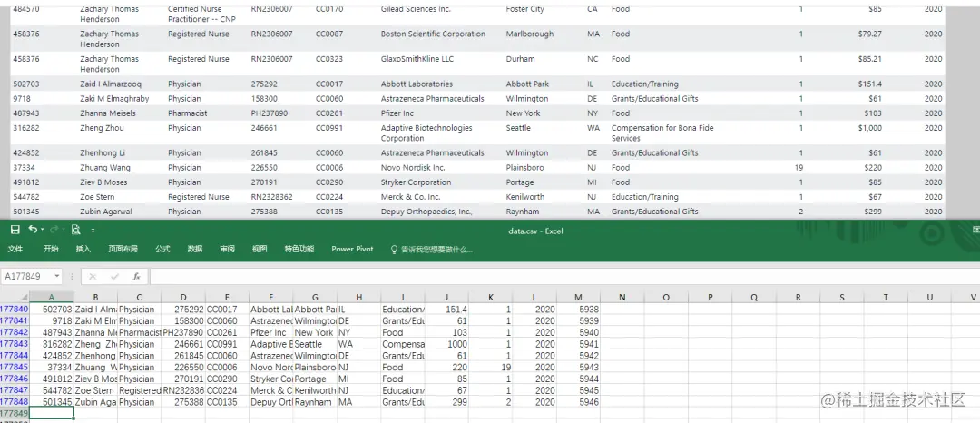Viewport: 980px width, 423px height.
Task: Open the 文件 menu
Action: click(15, 249)
